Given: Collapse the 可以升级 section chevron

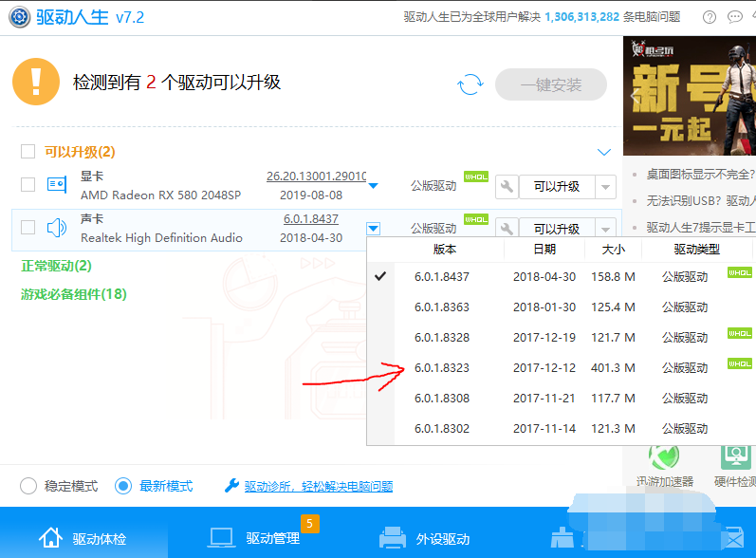Looking at the screenshot, I should coord(604,152).
